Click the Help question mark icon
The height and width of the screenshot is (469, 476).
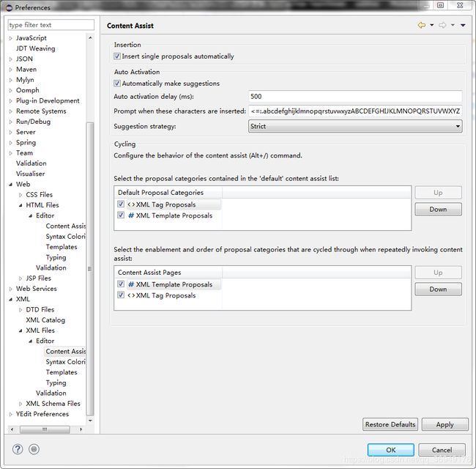click(x=18, y=449)
